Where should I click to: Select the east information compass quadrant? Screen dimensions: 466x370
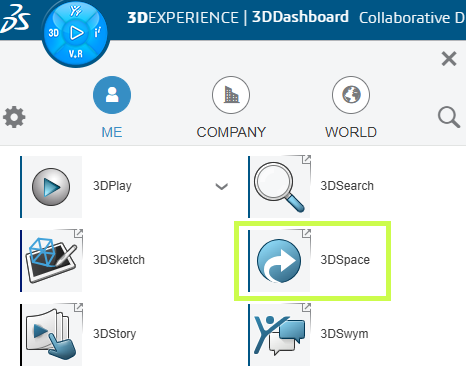pyautogui.click(x=98, y=33)
